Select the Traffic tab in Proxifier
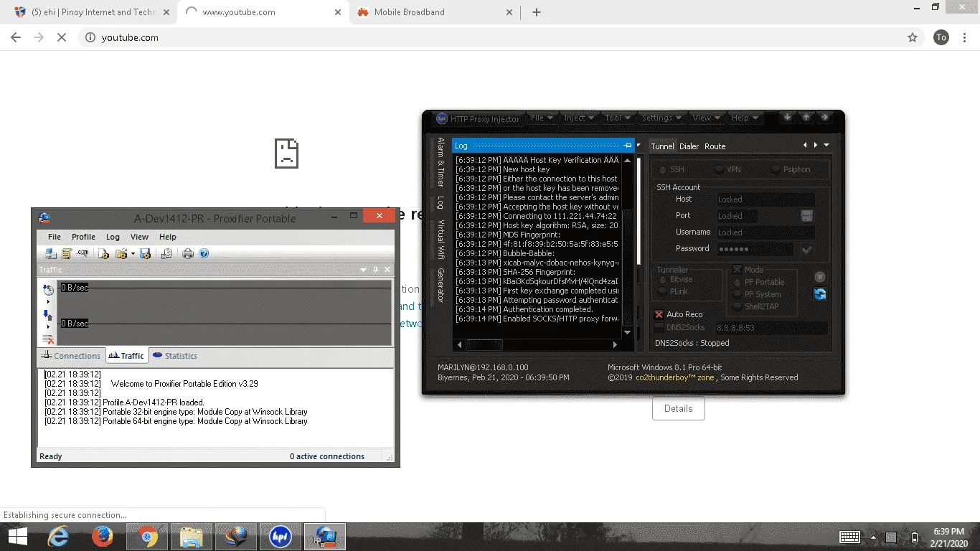980x551 pixels. [x=126, y=356]
